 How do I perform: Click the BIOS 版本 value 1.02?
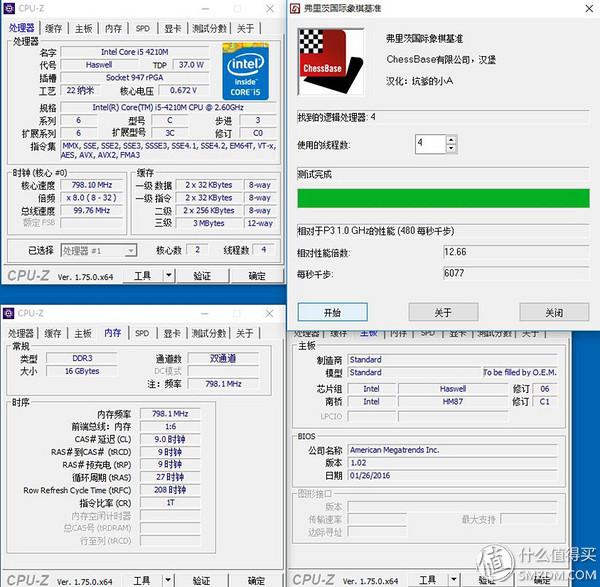452,463
